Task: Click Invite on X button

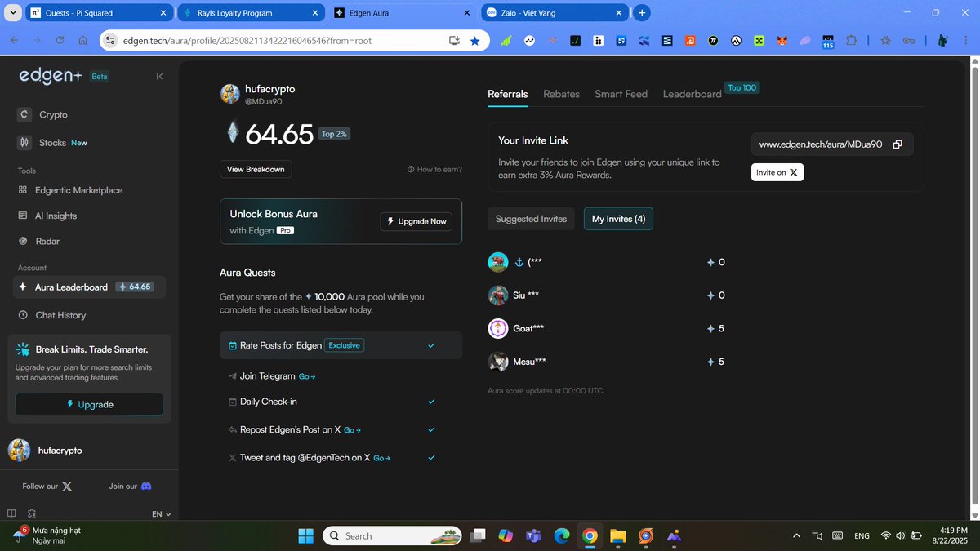Action: coord(777,171)
